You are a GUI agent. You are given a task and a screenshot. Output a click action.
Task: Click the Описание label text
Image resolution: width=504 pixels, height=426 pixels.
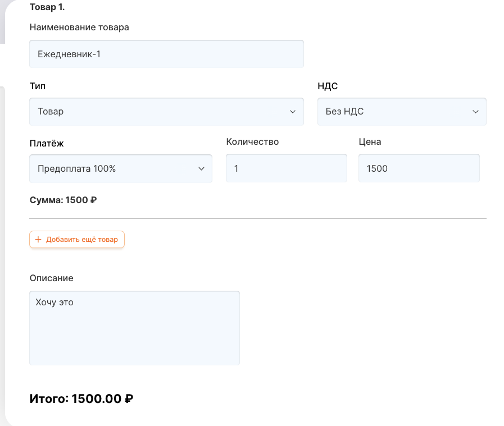51,278
